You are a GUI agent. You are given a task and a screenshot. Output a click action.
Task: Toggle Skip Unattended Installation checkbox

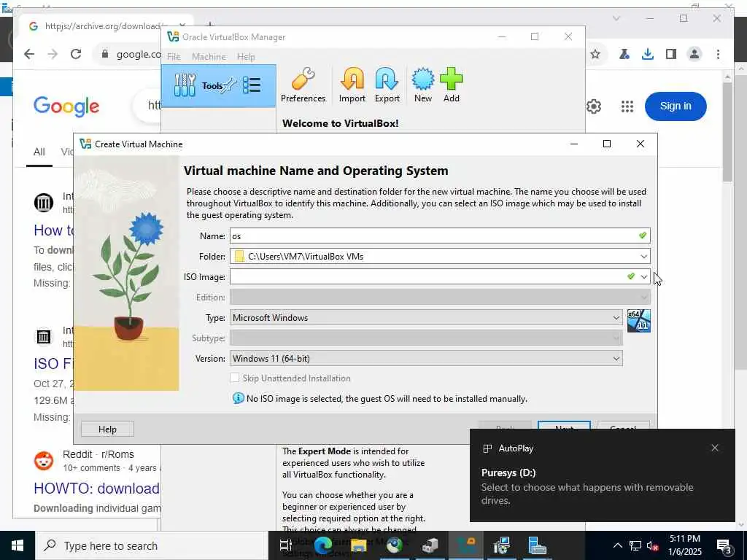tap(234, 378)
